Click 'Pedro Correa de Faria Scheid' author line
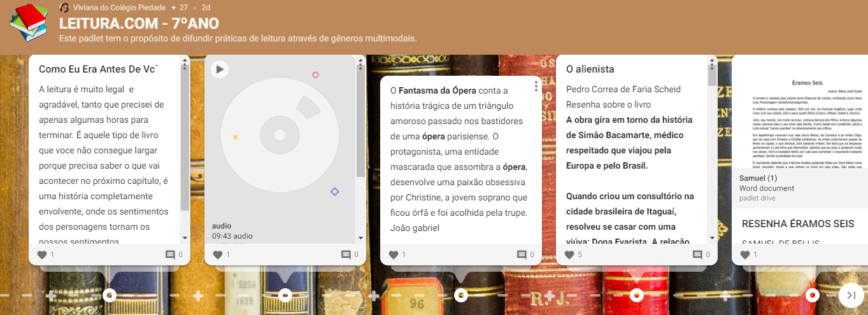The height and width of the screenshot is (315, 868). click(623, 89)
